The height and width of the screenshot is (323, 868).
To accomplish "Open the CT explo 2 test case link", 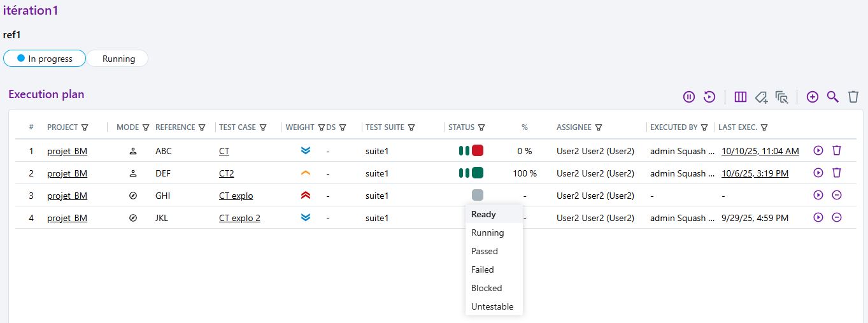I will coord(239,218).
